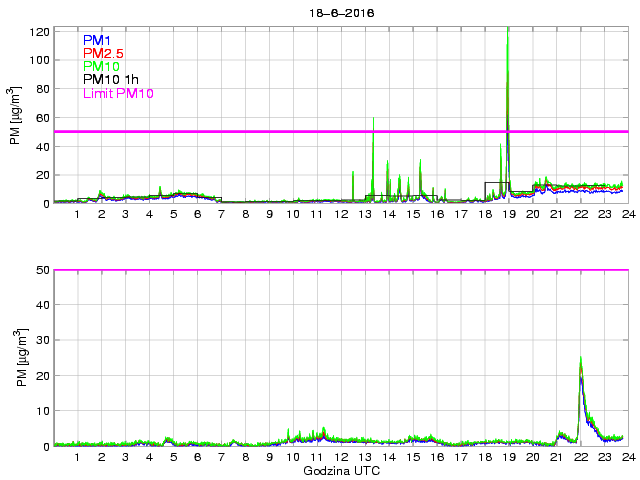
Task: Click the PM2.5 legend label
Action: pos(103,53)
